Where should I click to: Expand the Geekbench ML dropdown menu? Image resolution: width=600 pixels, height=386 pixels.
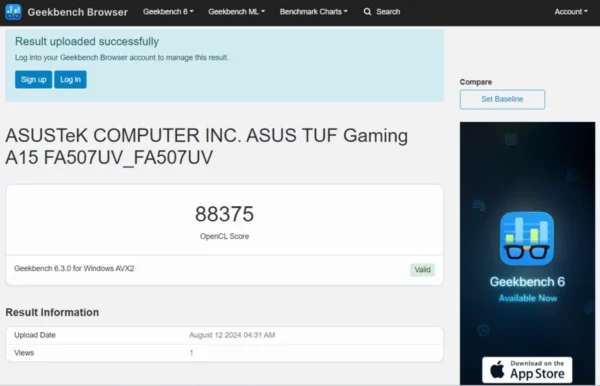[x=236, y=11]
